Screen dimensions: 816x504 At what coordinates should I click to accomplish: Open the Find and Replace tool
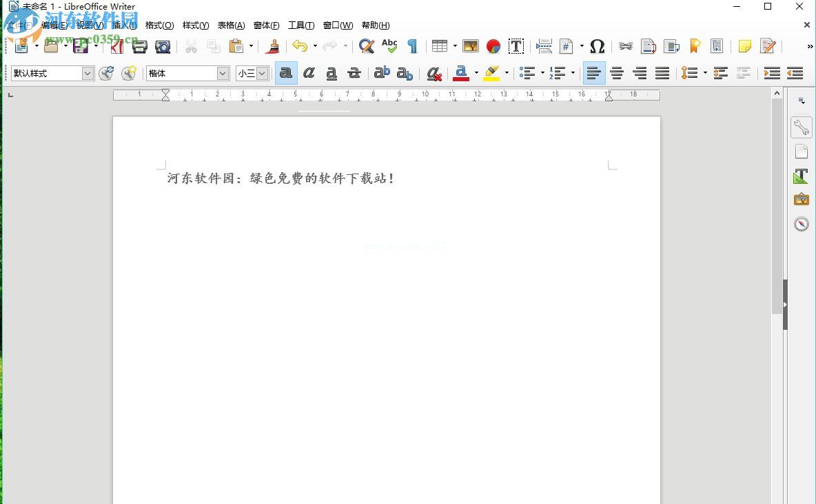click(x=366, y=46)
